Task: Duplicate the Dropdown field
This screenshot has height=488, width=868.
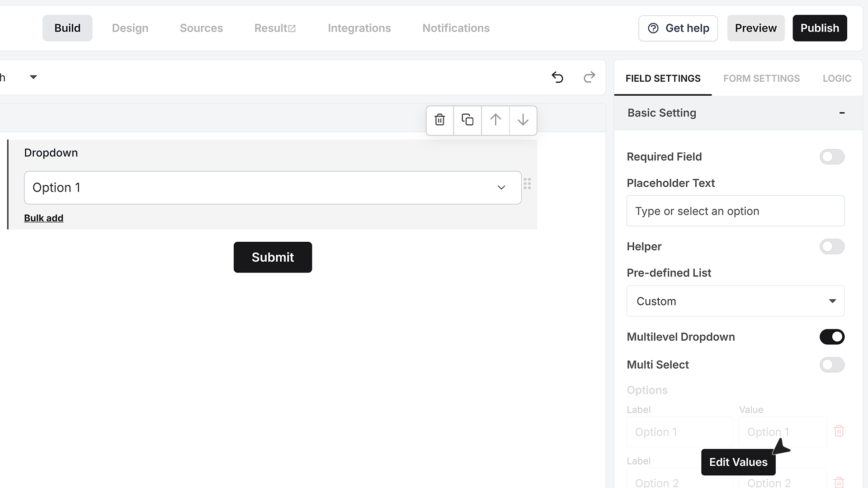Action: (467, 120)
